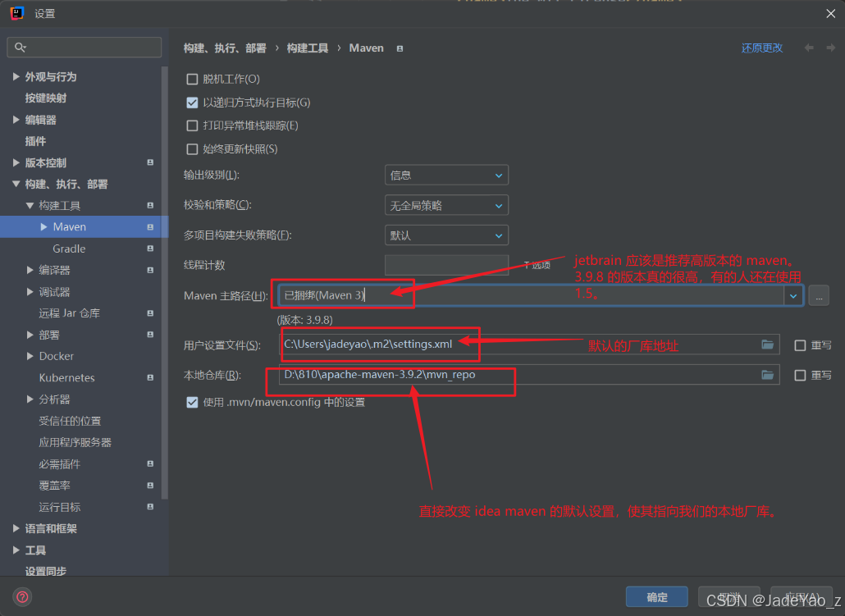This screenshot has height=616, width=845.
Task: Check 重写 for local repository
Action: (800, 375)
